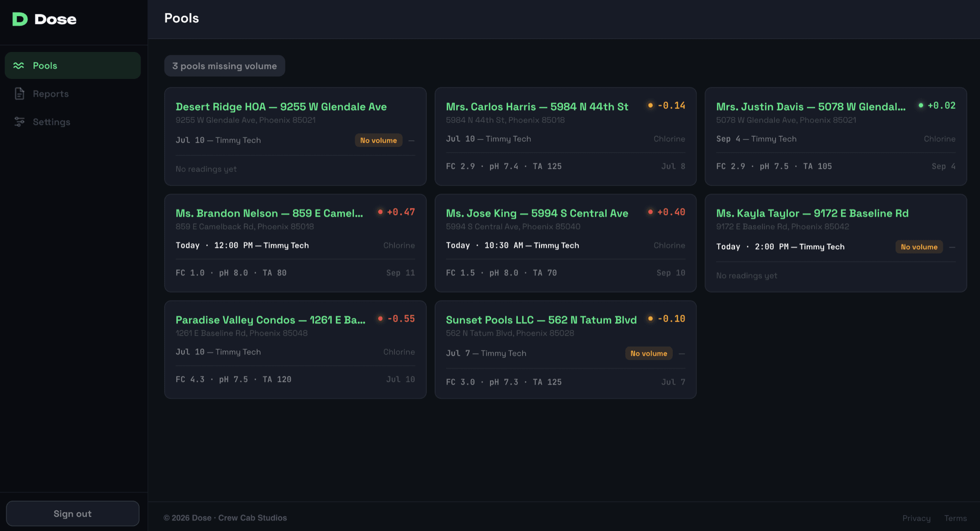Open the Pools sidebar item
980x531 pixels.
click(x=73, y=66)
